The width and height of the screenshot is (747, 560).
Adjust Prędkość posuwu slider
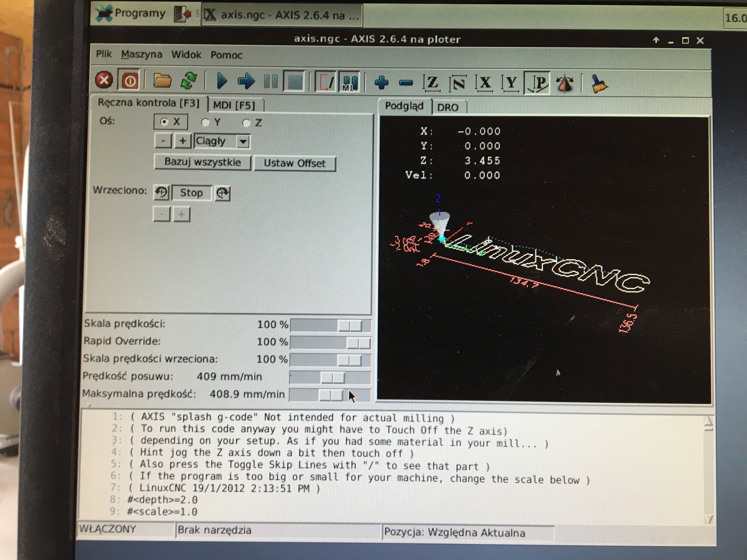330,377
